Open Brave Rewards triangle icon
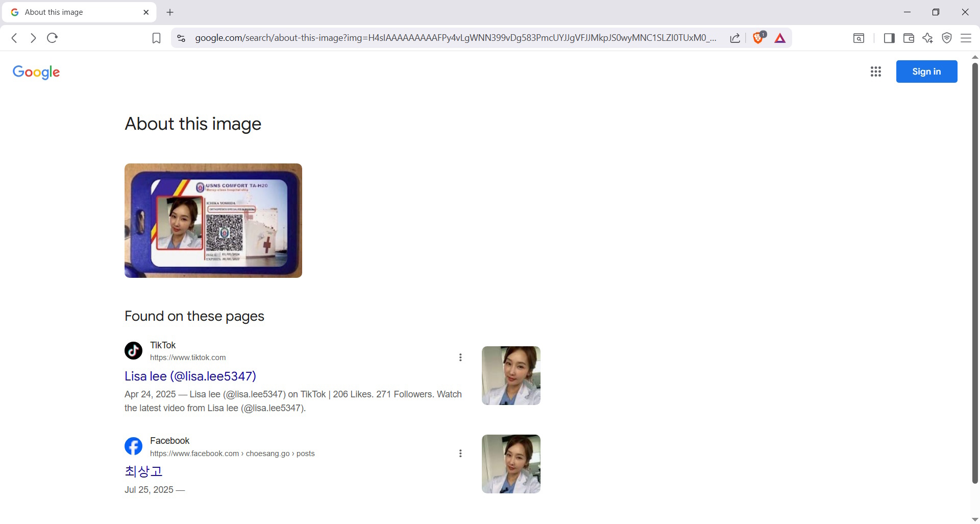Image resolution: width=980 pixels, height=524 pixels. 780,38
